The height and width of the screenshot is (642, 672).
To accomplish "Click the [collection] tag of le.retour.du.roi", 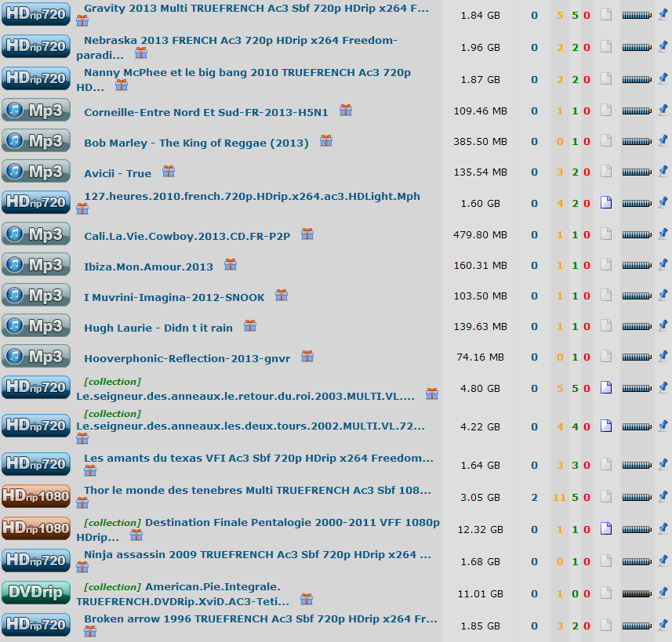I will coord(113,382).
